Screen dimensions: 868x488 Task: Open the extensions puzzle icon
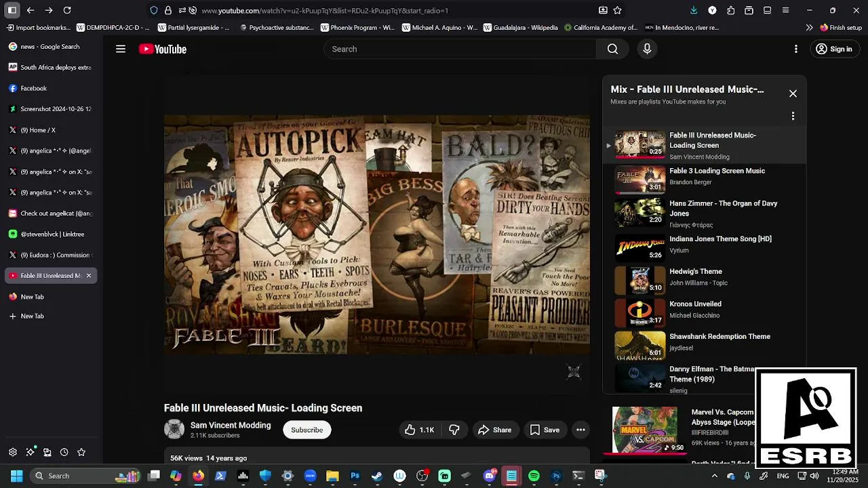730,10
